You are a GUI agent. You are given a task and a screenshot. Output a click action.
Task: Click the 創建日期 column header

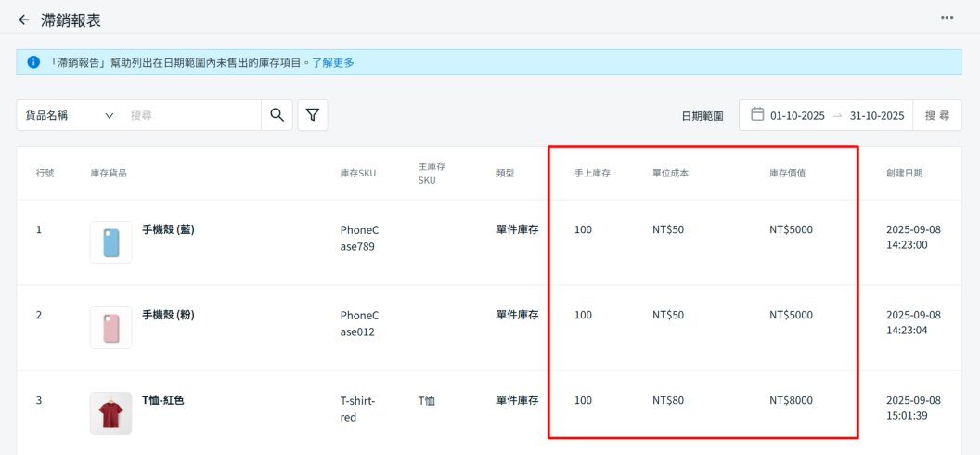click(904, 174)
